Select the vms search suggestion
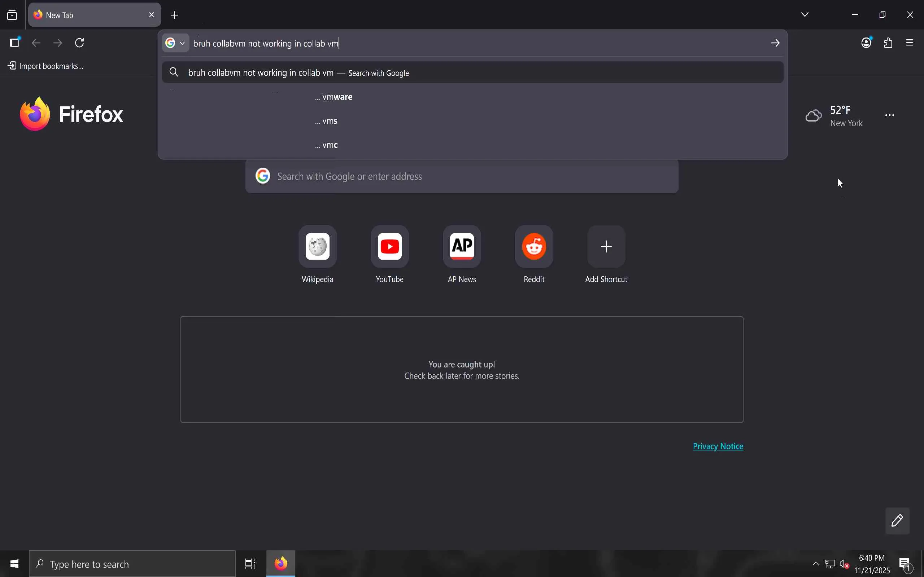The height and width of the screenshot is (577, 924). pos(326,122)
